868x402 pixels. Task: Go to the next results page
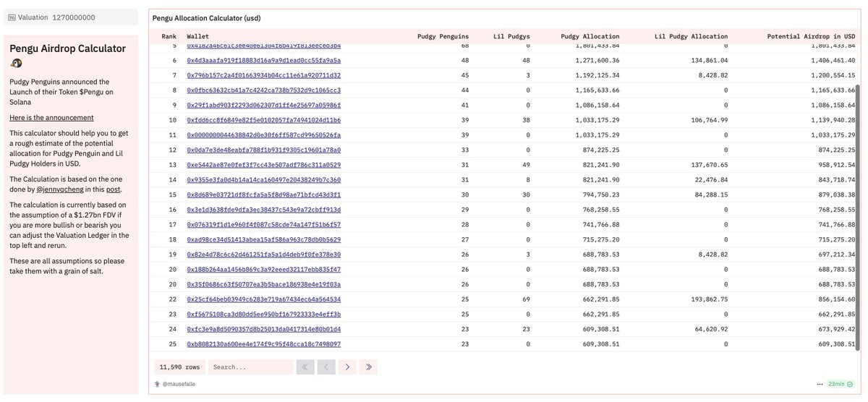click(x=347, y=367)
